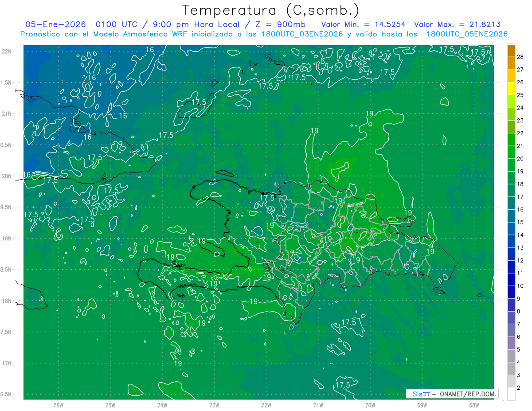Viewport: 532px width, 411px height.
Task: Click the latitude axis label '17N'
Action: (8, 363)
